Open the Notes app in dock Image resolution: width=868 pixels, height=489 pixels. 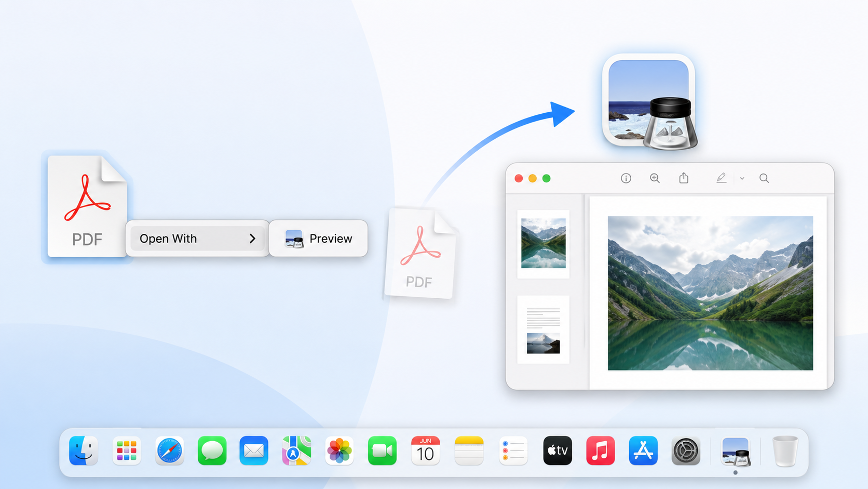[469, 451]
